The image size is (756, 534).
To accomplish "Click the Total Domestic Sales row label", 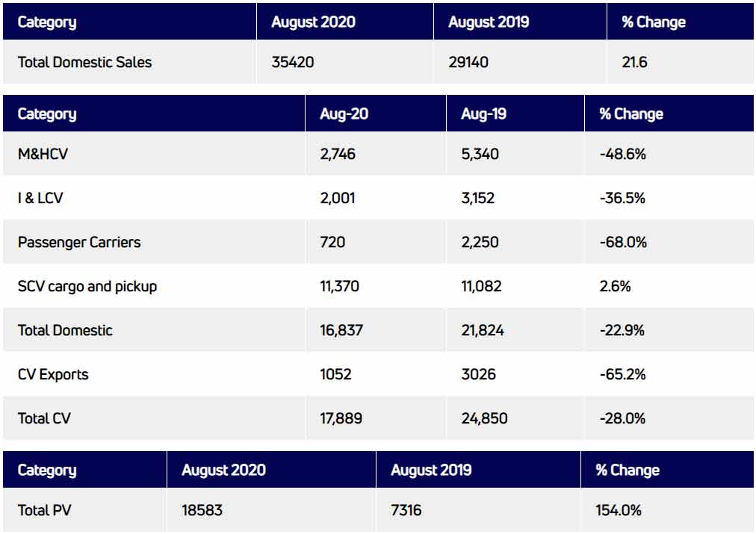I will [x=84, y=62].
